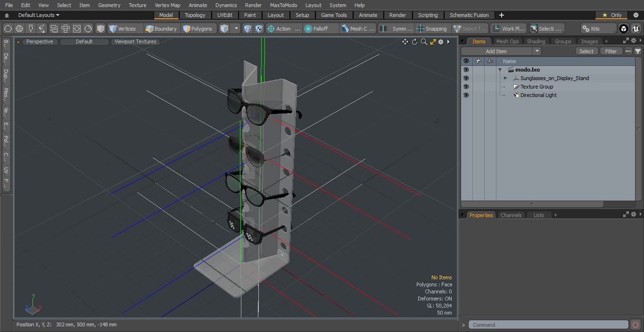Viewport: 644px width, 332px height.
Task: Click the Polygons selection mode button
Action: (198, 29)
